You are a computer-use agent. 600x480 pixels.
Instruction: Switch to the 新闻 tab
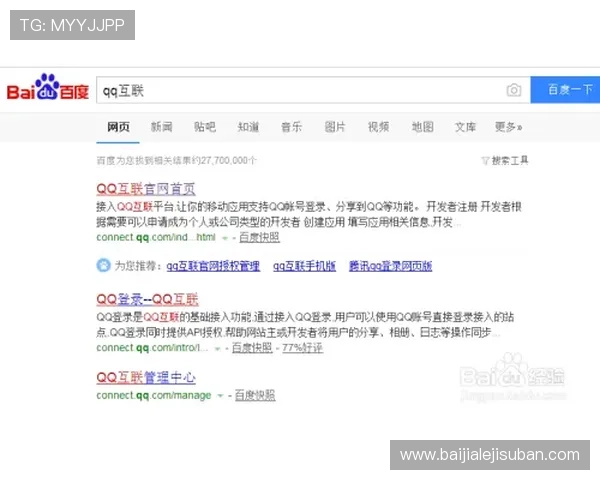(161, 127)
